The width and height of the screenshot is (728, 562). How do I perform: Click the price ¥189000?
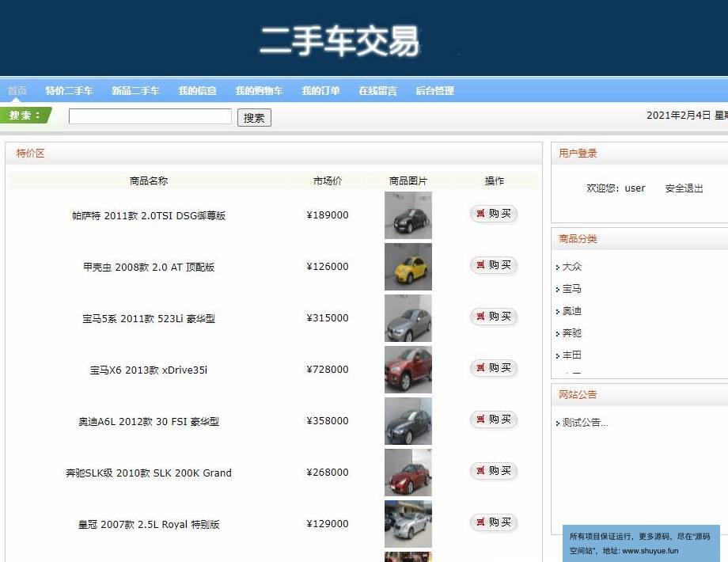click(x=328, y=215)
